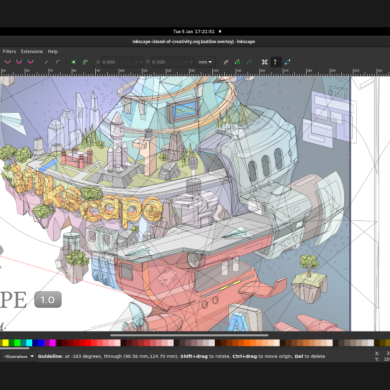Toggle show transformation handles
The image size is (390, 390).
coord(264,62)
